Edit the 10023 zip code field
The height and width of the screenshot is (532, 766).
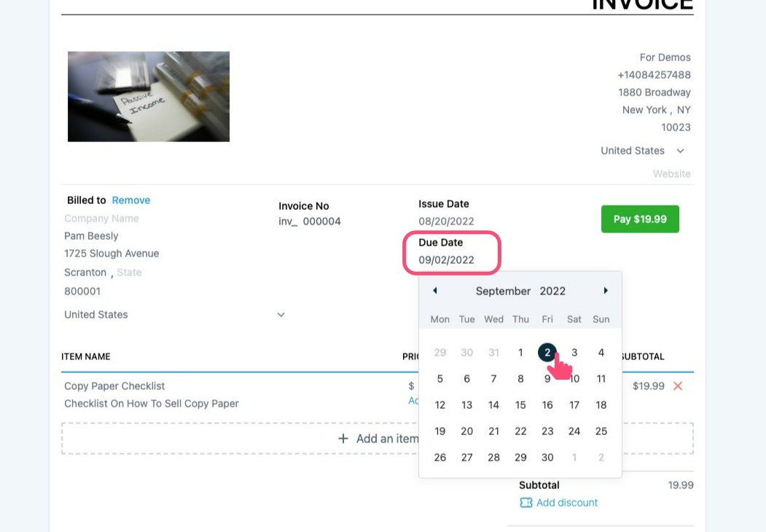(676, 128)
